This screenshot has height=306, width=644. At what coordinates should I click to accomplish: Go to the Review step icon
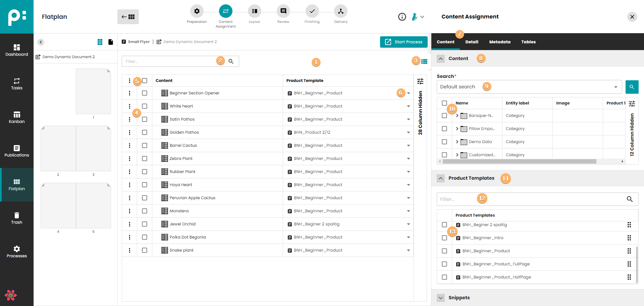[283, 11]
